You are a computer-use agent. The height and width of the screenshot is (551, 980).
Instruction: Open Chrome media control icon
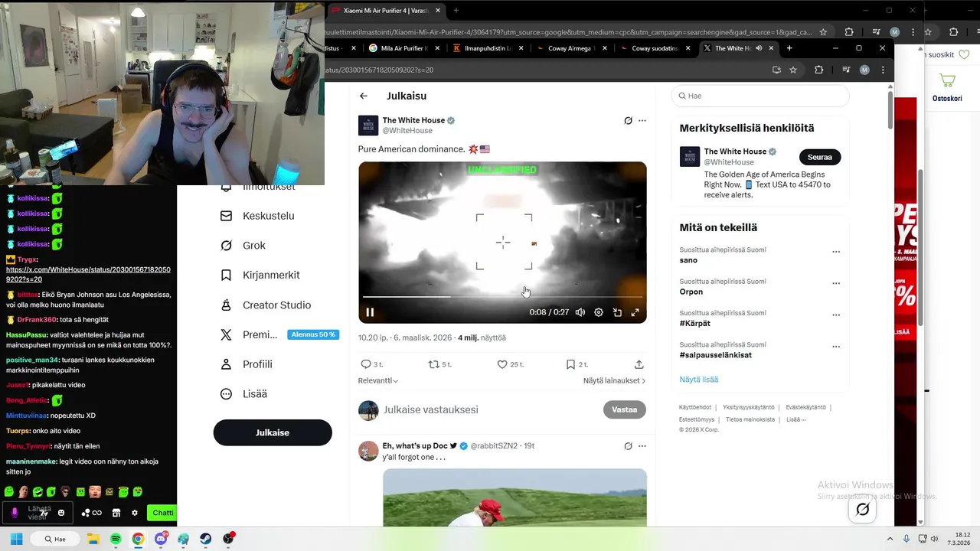(x=845, y=70)
